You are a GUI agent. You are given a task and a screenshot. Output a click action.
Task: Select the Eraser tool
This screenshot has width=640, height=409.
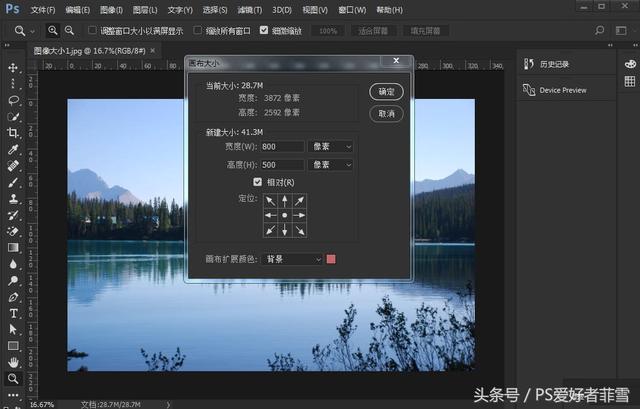pyautogui.click(x=13, y=231)
